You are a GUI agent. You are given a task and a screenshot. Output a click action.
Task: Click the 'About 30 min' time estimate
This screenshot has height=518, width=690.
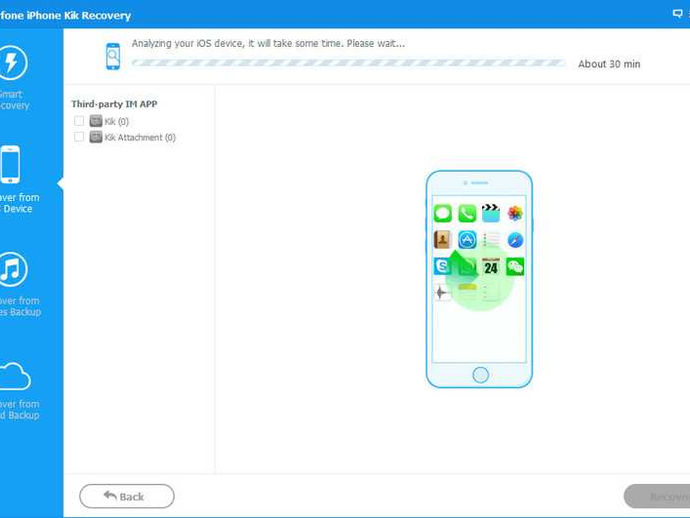click(x=609, y=64)
